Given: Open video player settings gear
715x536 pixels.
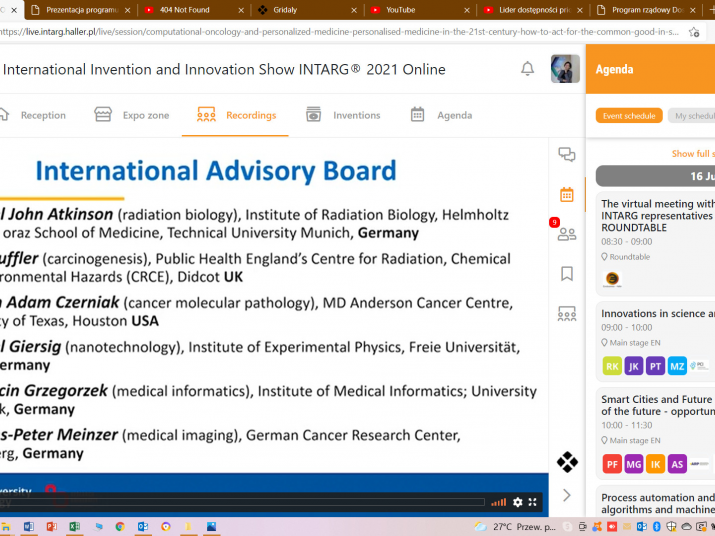Looking at the screenshot, I should pyautogui.click(x=518, y=502).
